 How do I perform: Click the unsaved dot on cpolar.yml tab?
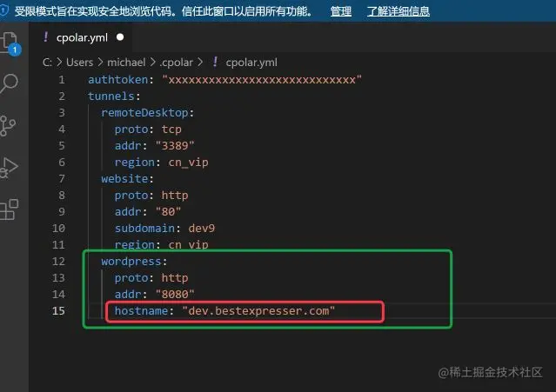pos(120,37)
